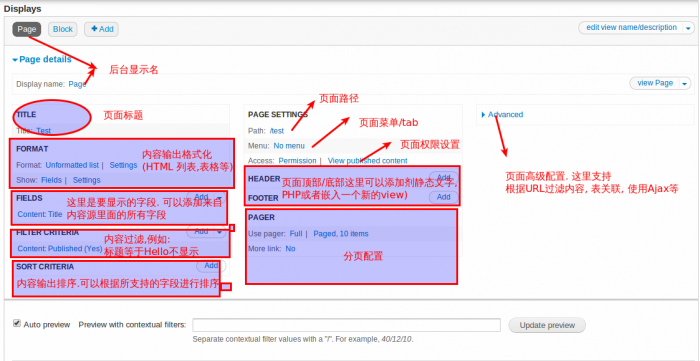Click the Update preview button
This screenshot has width=700, height=361.
click(547, 325)
